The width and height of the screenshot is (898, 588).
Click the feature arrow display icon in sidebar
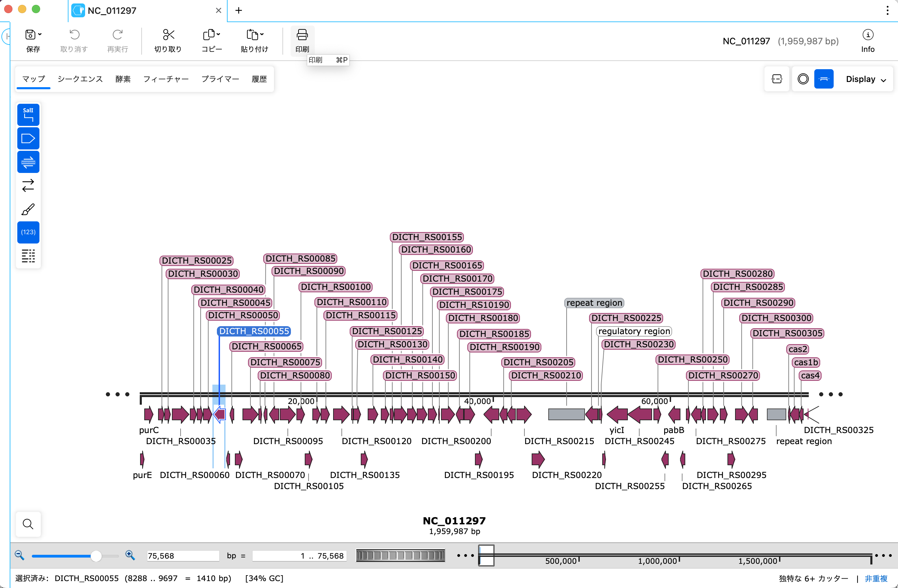pos(28,138)
